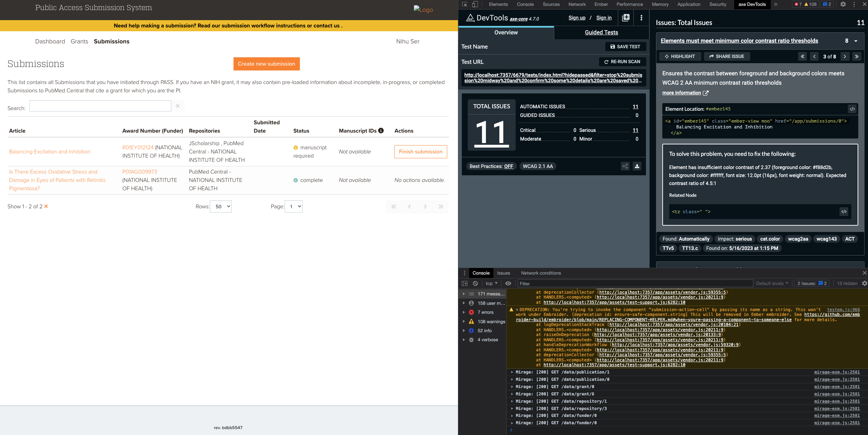Screen dimensions: 868x435
Task: Open the Network panel in DevTools
Action: coord(577,4)
